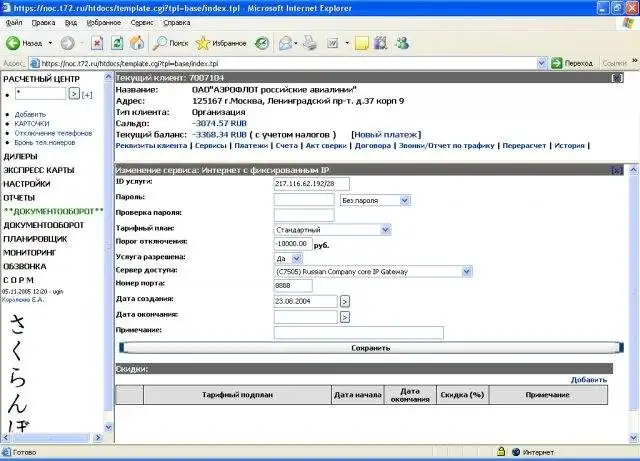Screen dimensions: 640x461
Task: Click the Сохранить button
Action: tap(370, 348)
